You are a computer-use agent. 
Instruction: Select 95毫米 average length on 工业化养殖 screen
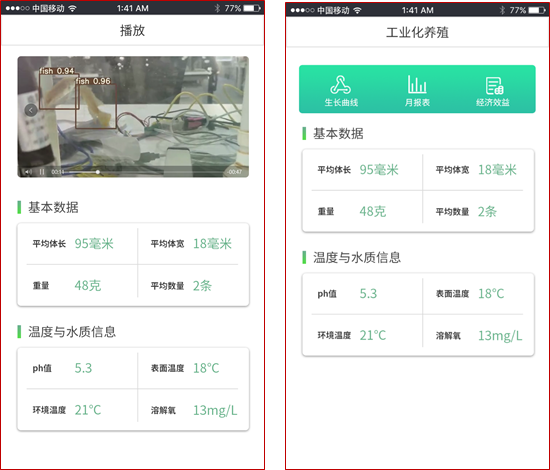(x=379, y=170)
